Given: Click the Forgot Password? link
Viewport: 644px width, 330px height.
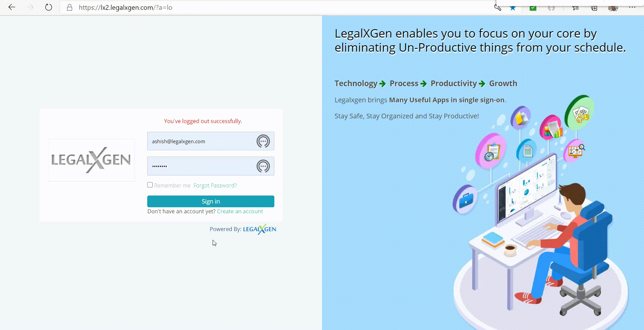Looking at the screenshot, I should pyautogui.click(x=215, y=185).
